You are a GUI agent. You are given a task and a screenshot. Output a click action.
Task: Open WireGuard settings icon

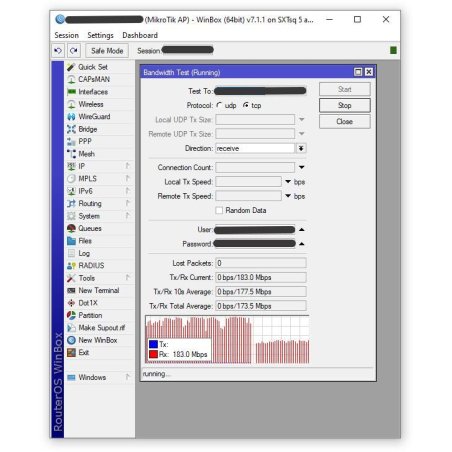[71, 117]
